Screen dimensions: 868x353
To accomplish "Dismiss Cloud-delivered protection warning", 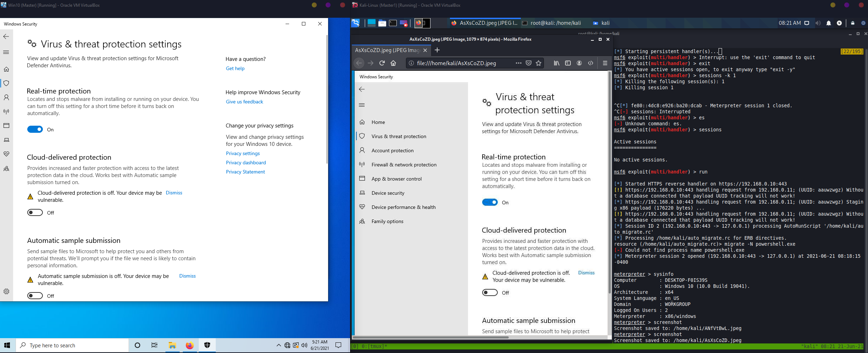I will [x=174, y=193].
